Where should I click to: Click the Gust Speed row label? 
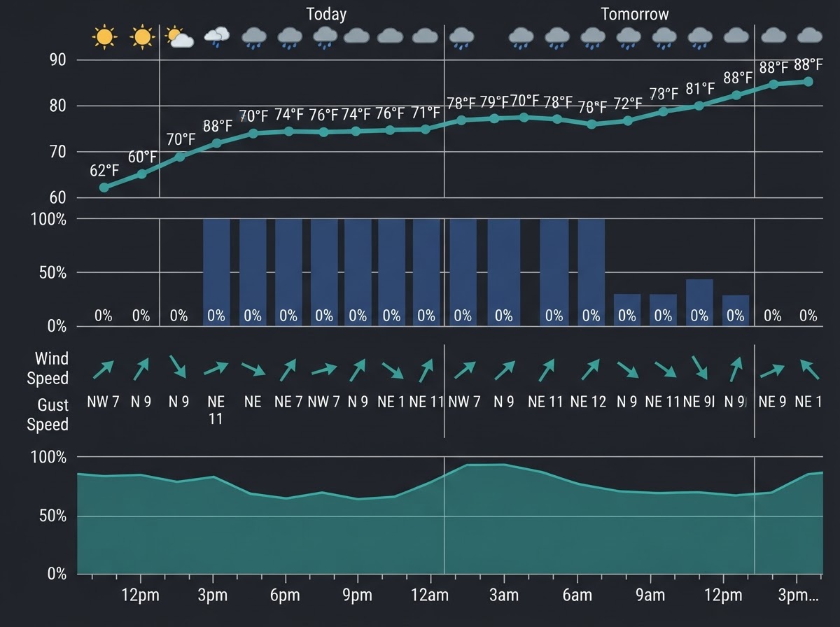point(48,415)
